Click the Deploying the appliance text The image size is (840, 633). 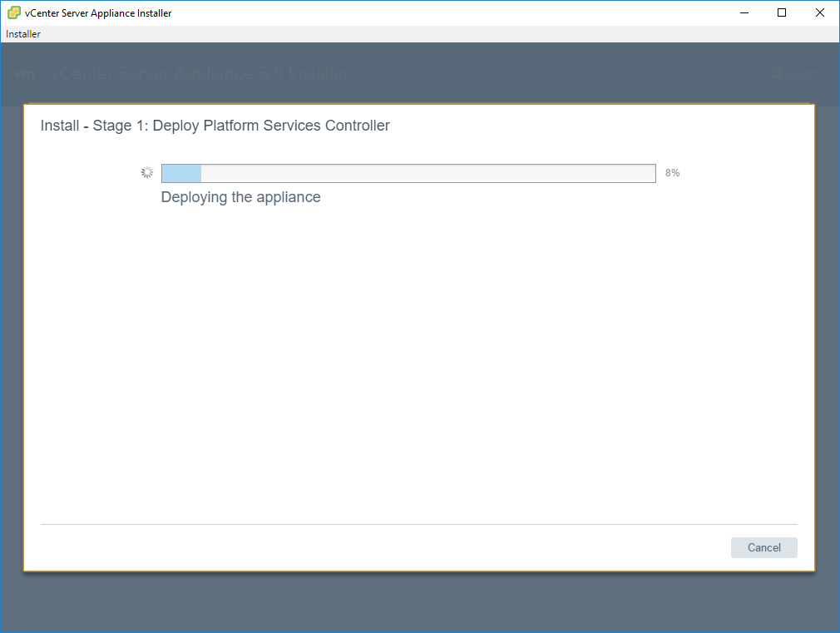click(240, 197)
